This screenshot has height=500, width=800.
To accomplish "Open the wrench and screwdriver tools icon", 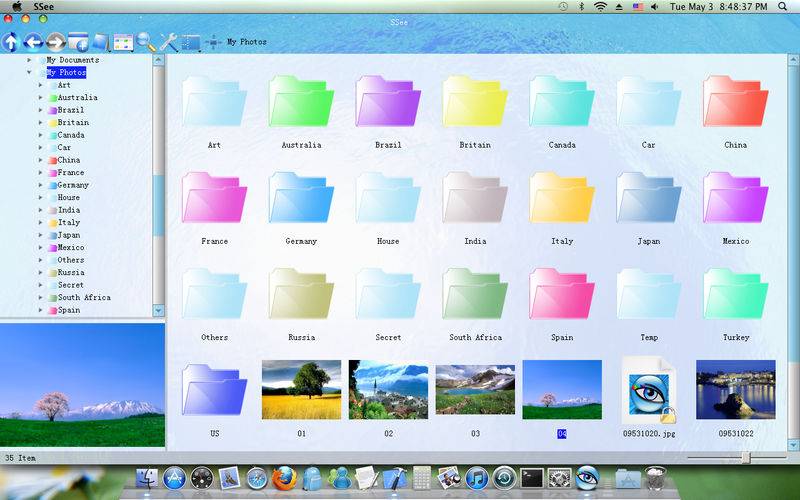I will pos(168,42).
